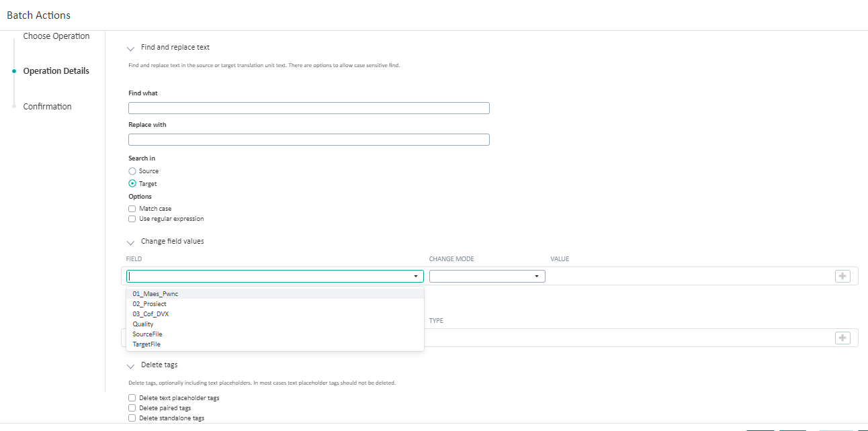This screenshot has width=868, height=431.
Task: Choose 03_Cof_DVX from field list
Action: coord(275,314)
